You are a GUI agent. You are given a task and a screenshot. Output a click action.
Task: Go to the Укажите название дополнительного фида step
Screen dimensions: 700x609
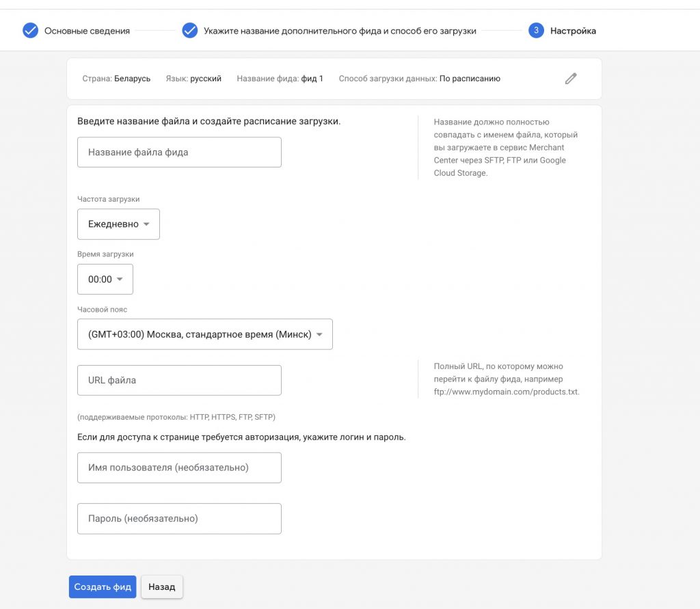pyautogui.click(x=340, y=31)
